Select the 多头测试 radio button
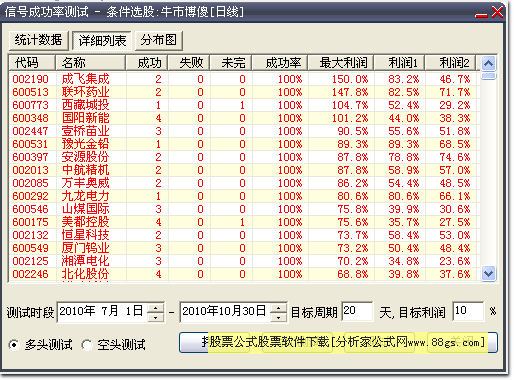 coord(14,345)
